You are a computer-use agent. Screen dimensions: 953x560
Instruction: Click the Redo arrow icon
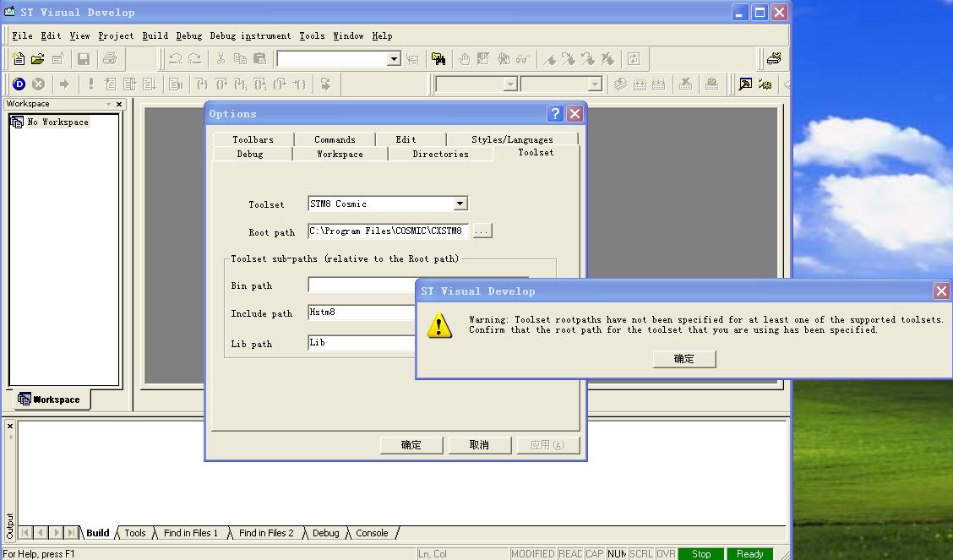click(x=194, y=59)
